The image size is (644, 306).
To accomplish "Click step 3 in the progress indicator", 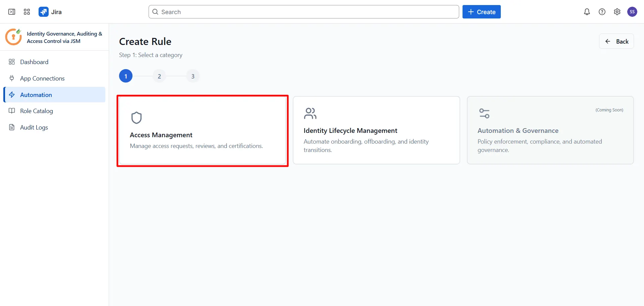I will (x=193, y=76).
